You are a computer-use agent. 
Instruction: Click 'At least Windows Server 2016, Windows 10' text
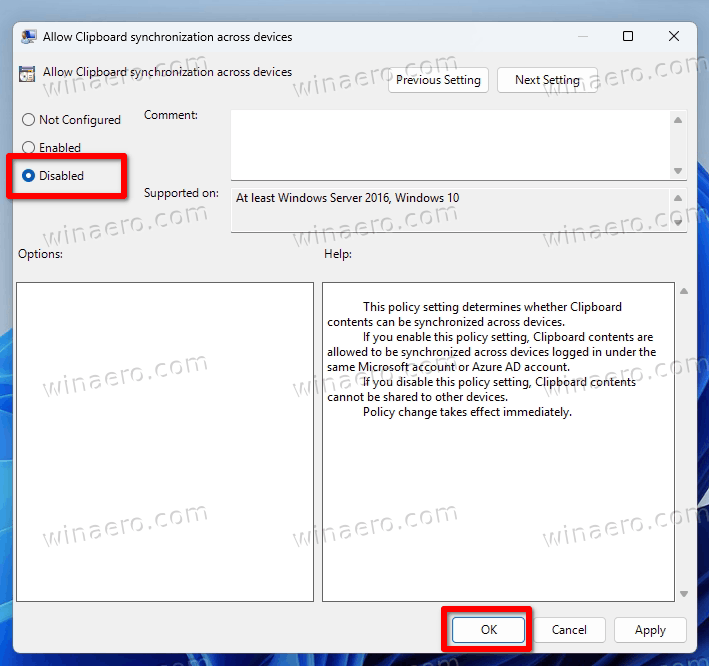(347, 198)
